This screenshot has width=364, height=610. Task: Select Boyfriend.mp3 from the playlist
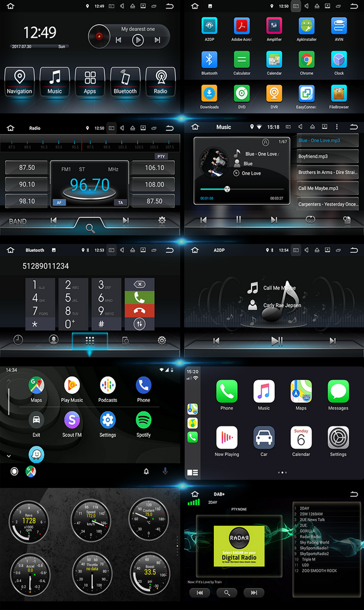point(328,157)
